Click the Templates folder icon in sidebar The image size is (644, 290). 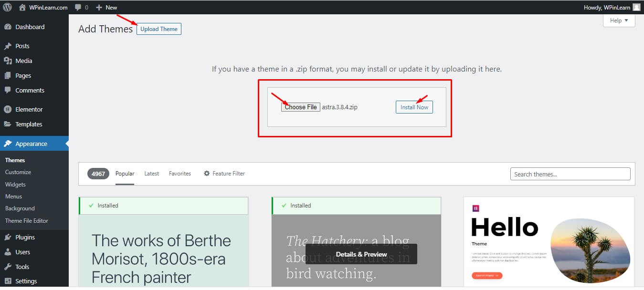[8, 124]
